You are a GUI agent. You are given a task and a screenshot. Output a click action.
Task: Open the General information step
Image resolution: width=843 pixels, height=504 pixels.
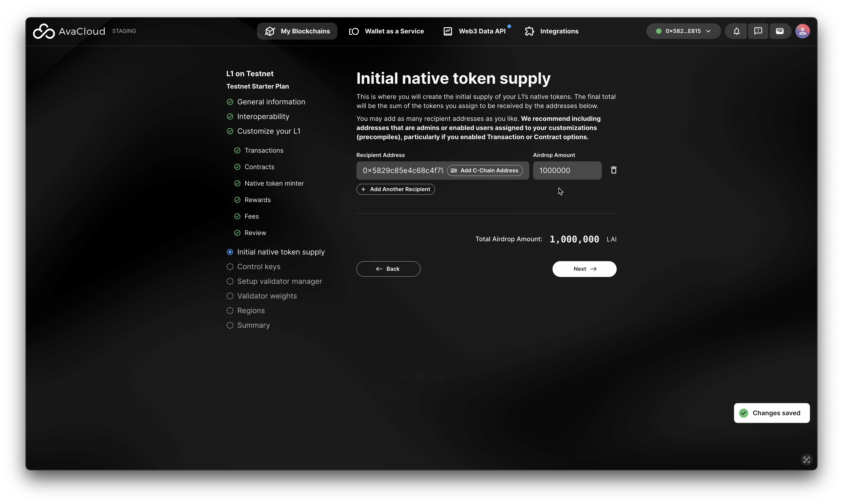[x=271, y=102]
